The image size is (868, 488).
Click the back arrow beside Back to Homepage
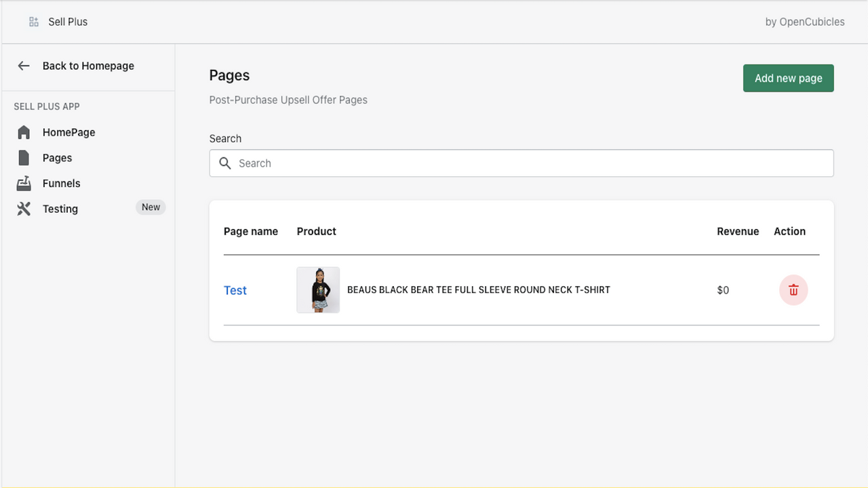point(24,66)
